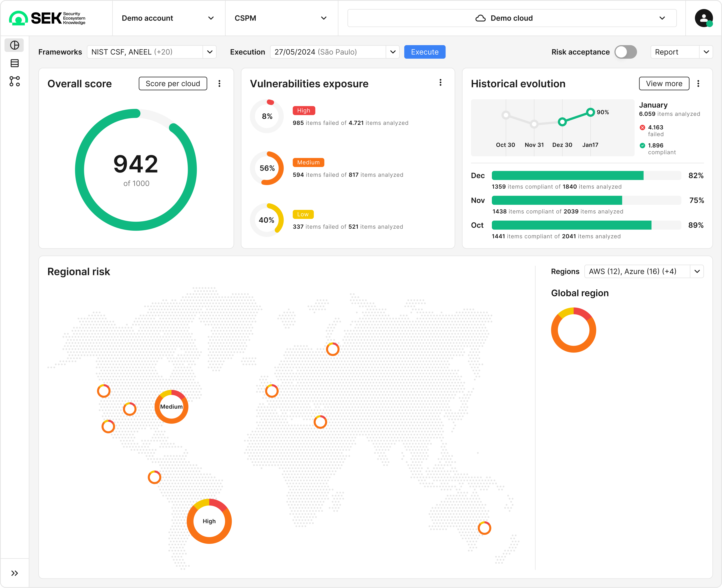The height and width of the screenshot is (588, 722).
Task: Expand the sidebar with double chevron
Action: click(15, 573)
